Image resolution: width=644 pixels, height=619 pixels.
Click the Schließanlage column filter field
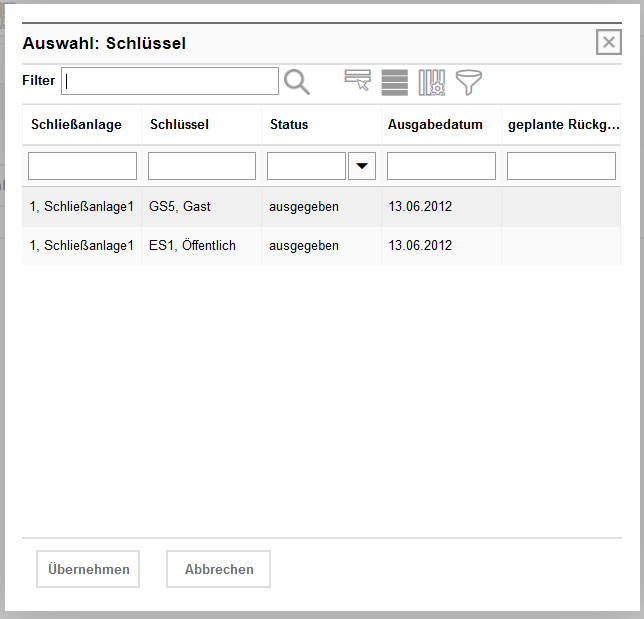pos(82,166)
